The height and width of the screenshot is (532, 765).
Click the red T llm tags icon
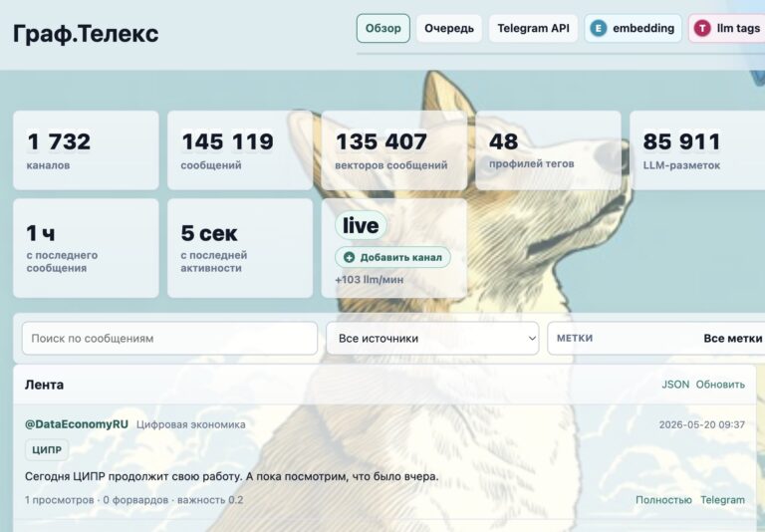[702, 28]
